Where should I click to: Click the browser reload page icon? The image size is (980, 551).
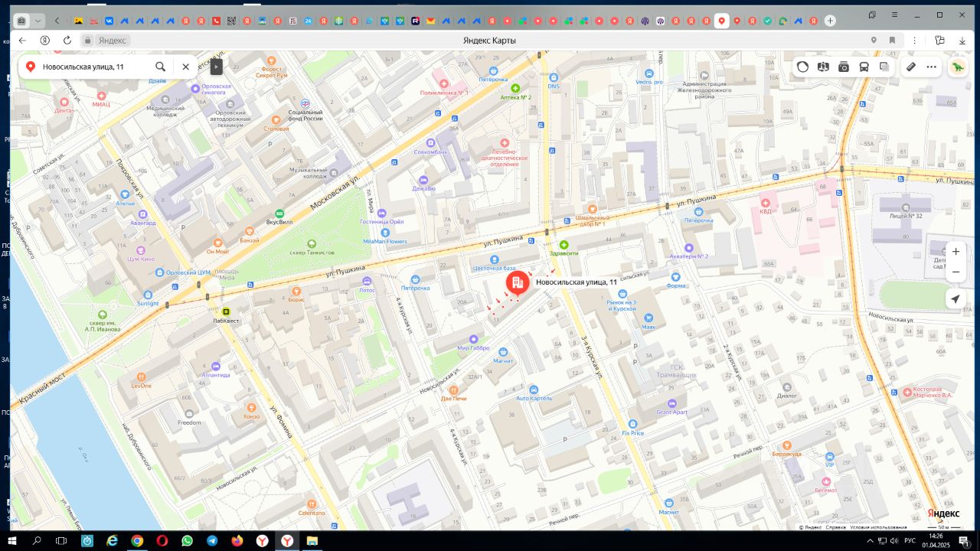67,40
